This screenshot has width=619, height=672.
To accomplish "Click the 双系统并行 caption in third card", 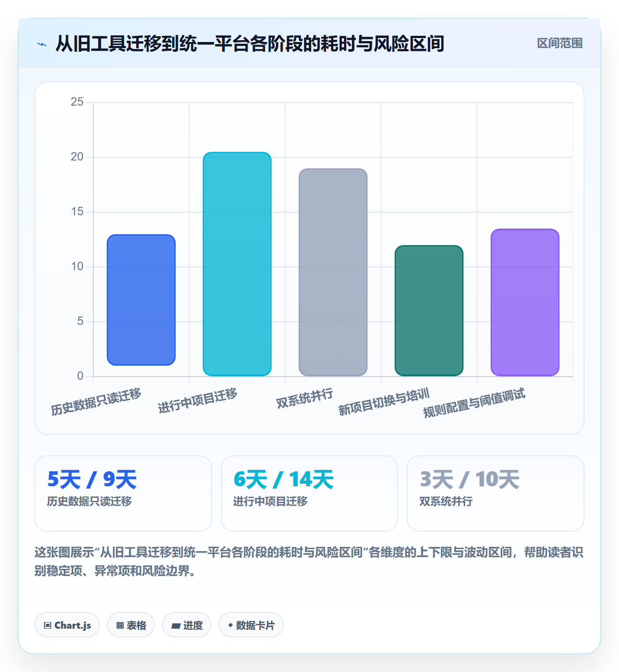I will 446,501.
